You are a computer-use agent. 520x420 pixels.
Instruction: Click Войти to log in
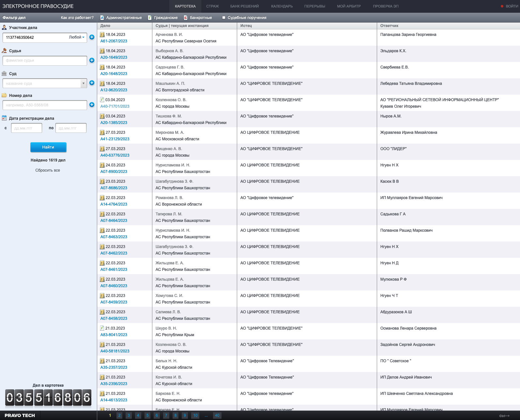tap(512, 6)
